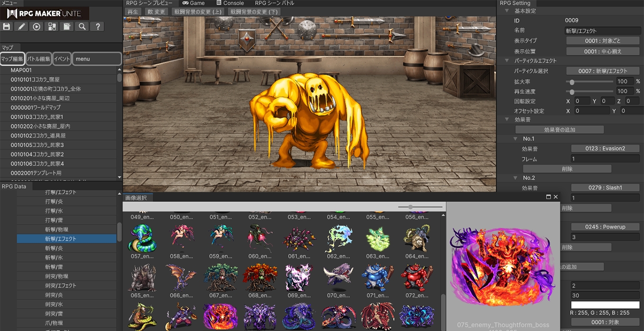The image size is (644, 331).
Task: Open the 表示タイプ dropdown
Action: pos(603,41)
